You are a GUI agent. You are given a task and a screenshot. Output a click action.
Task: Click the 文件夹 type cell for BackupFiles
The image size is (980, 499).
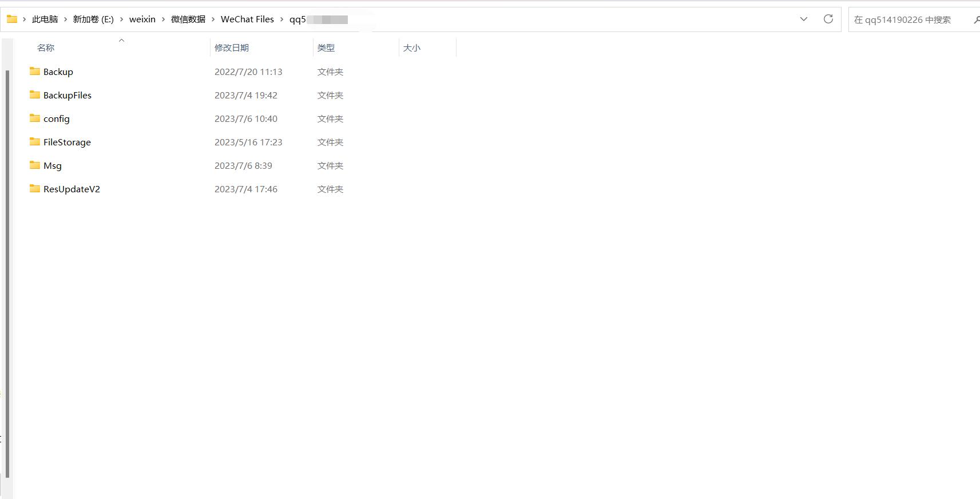[x=330, y=96]
